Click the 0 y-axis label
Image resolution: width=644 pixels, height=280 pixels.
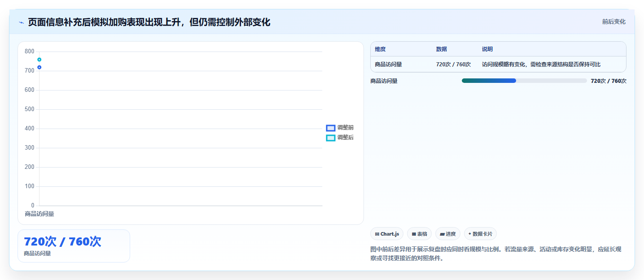click(33, 206)
